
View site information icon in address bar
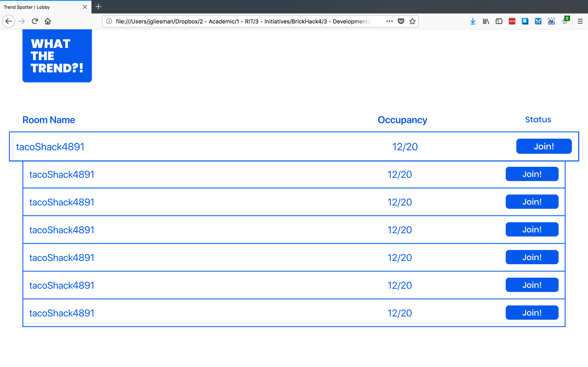109,21
